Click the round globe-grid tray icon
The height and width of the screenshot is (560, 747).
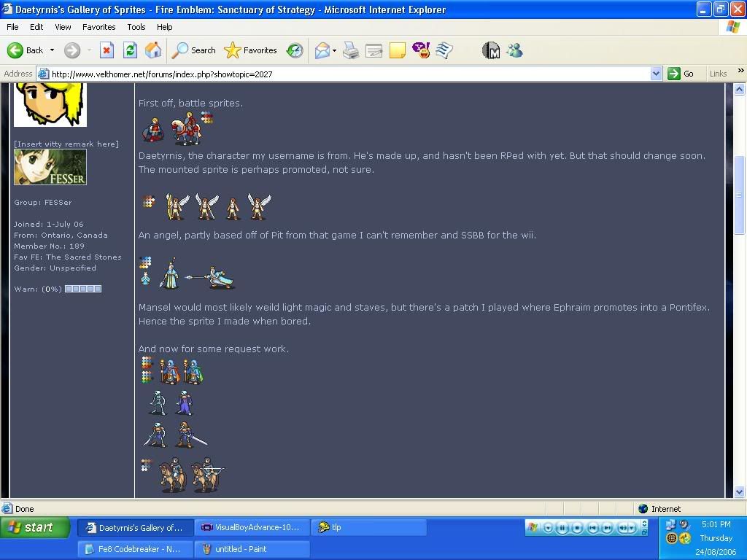tap(671, 539)
